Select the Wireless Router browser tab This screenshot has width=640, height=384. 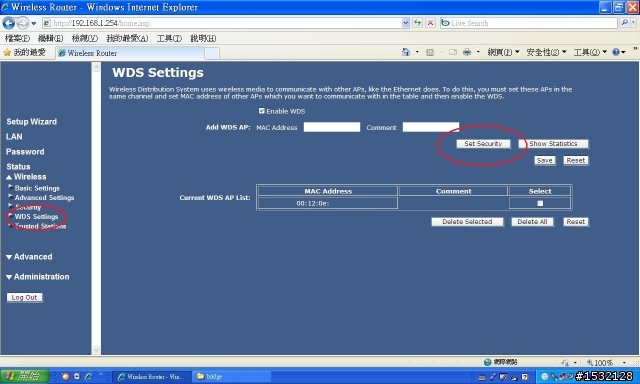(130, 53)
